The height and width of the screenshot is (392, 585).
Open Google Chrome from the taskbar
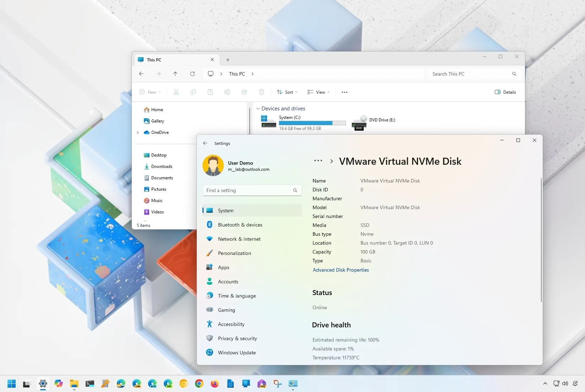tap(199, 383)
